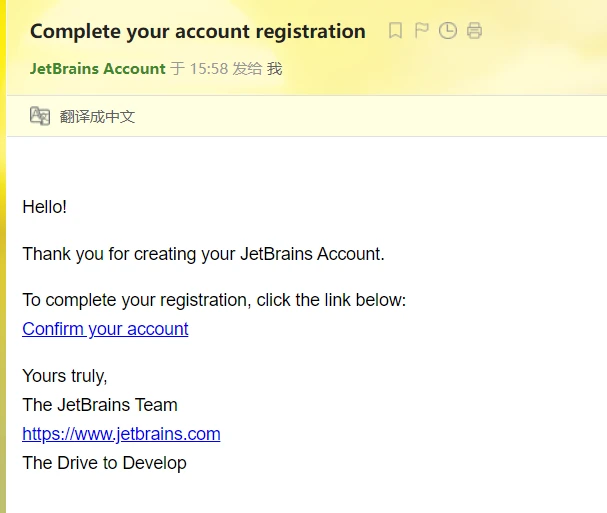The width and height of the screenshot is (607, 513).
Task: Click the subject Complete your account registration
Action: 197,31
